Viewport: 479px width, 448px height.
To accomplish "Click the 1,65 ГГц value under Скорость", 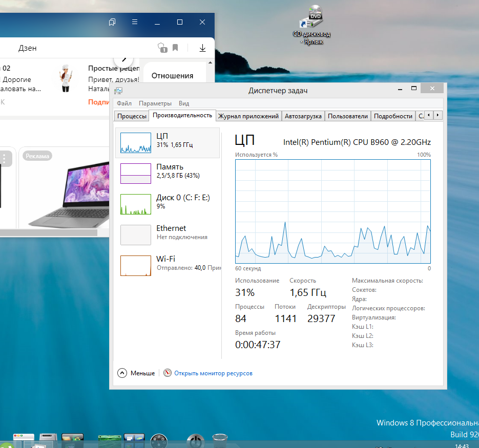I will (x=308, y=292).
